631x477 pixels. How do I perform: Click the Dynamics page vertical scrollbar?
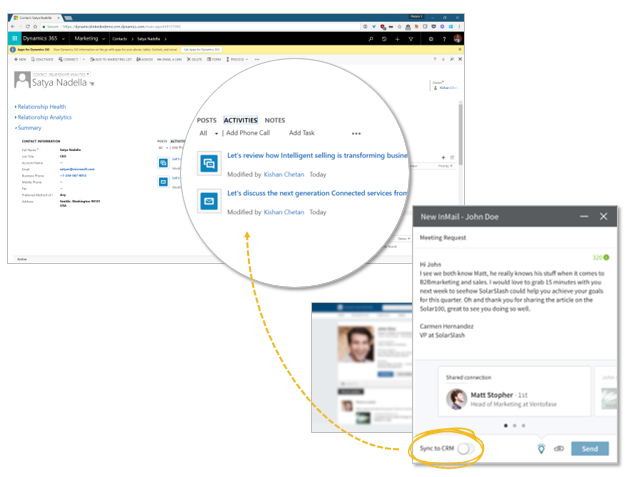pyautogui.click(x=460, y=135)
